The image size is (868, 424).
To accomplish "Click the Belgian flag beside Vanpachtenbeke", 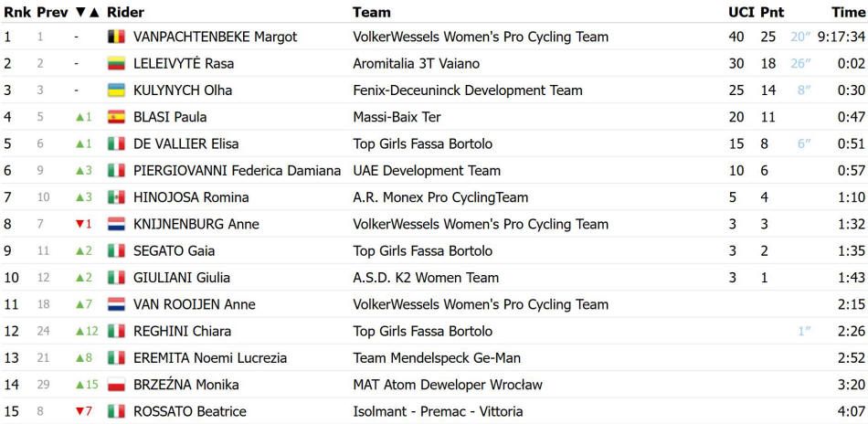I will click(x=116, y=37).
